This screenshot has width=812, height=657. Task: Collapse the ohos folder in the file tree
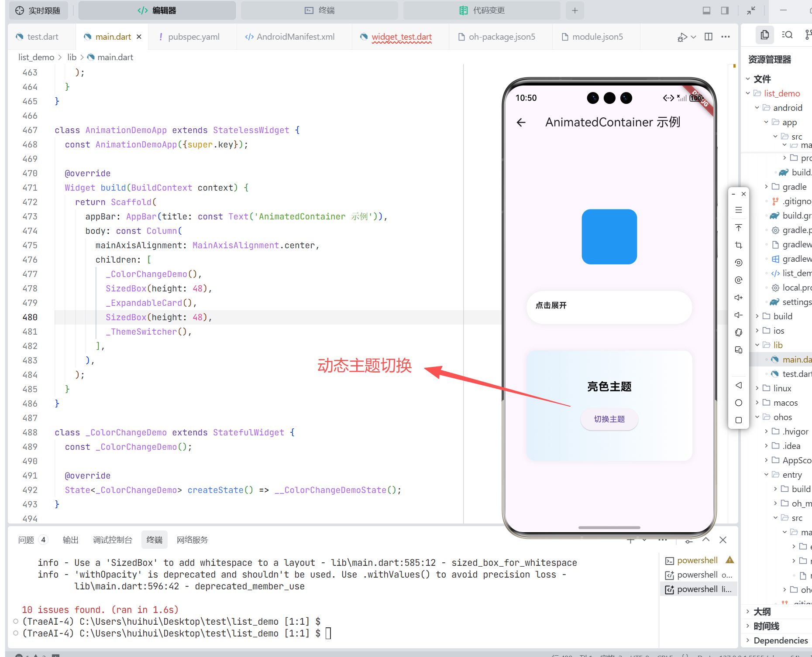click(757, 417)
